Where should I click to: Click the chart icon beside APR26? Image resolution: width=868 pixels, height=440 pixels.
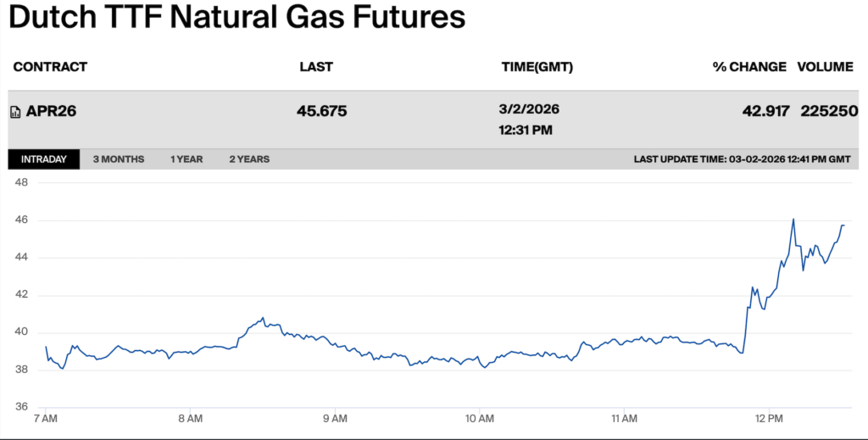tap(15, 112)
